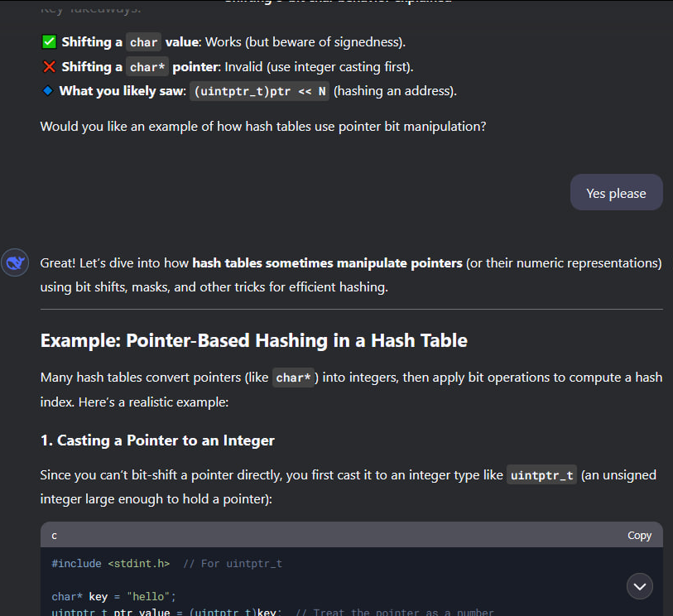Click the DeepSeek avatar icon beside the reply
This screenshot has height=616, width=673.
click(15, 262)
